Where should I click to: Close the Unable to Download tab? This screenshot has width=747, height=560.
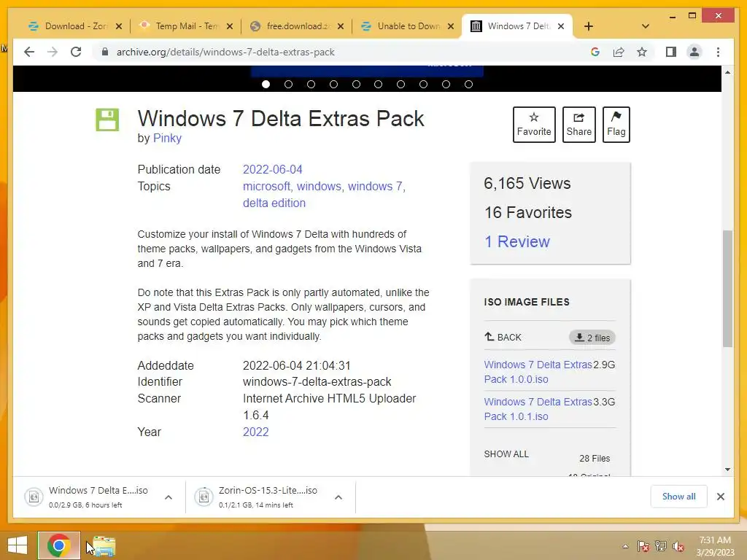coord(451,26)
